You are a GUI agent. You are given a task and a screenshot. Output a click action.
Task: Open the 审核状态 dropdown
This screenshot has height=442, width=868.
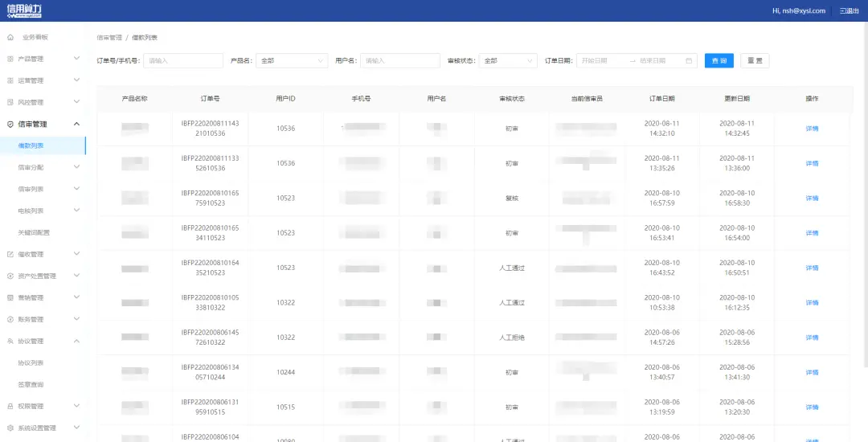point(508,60)
